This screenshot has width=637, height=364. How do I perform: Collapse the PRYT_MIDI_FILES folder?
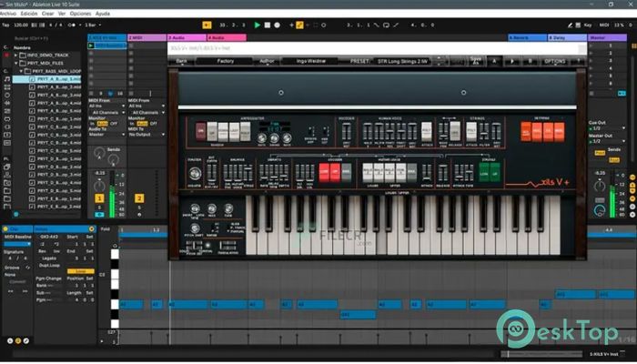point(16,64)
